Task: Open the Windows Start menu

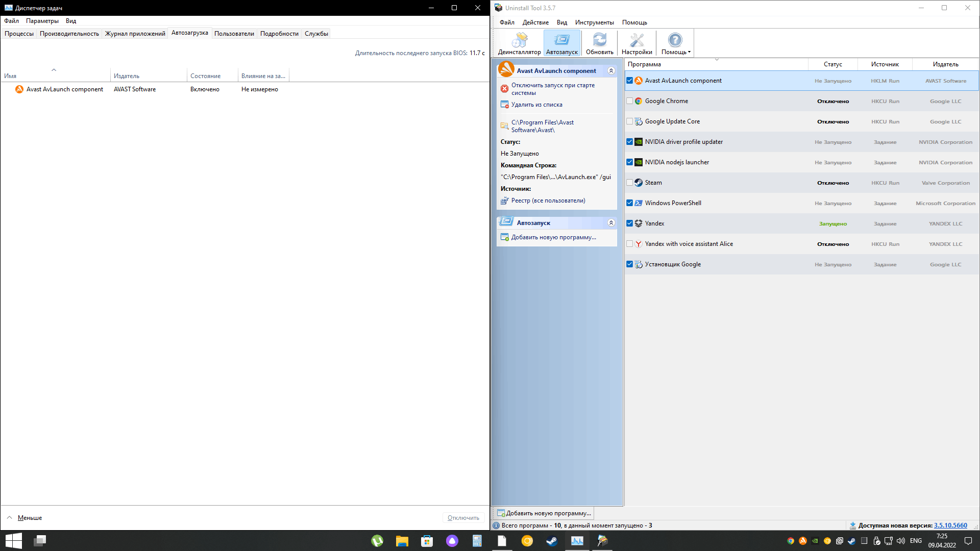Action: 14,541
